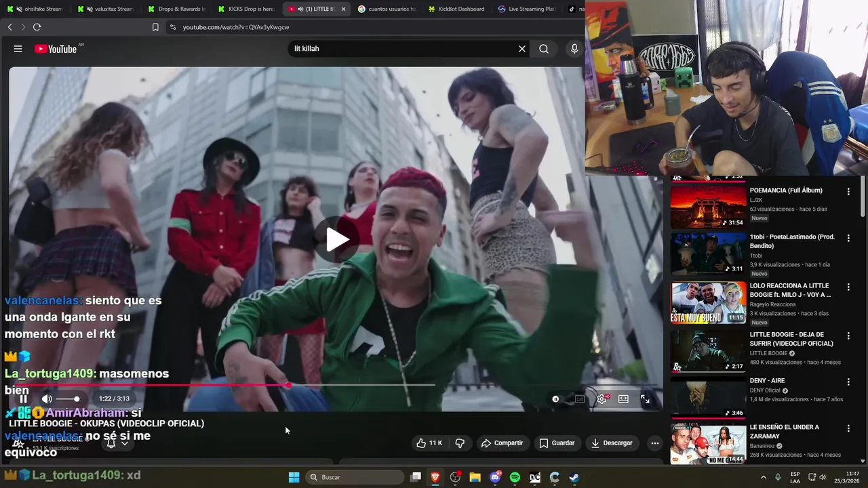Open options menu for 1tobi PoetaLastimado

click(848, 239)
